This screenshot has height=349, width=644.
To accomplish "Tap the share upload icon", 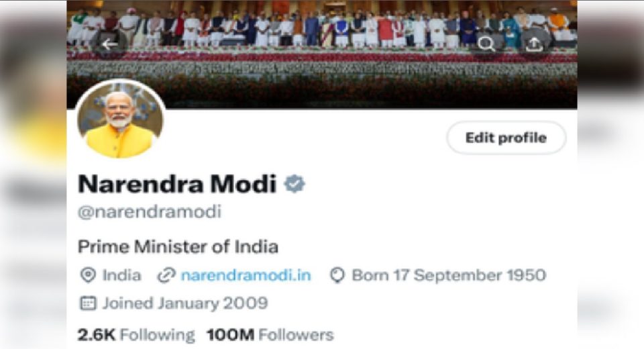I will (x=534, y=44).
